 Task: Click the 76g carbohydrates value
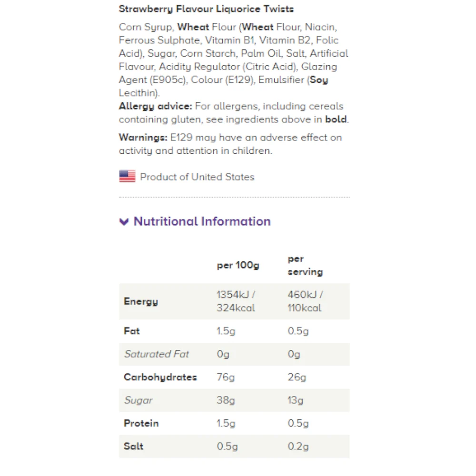point(226,377)
